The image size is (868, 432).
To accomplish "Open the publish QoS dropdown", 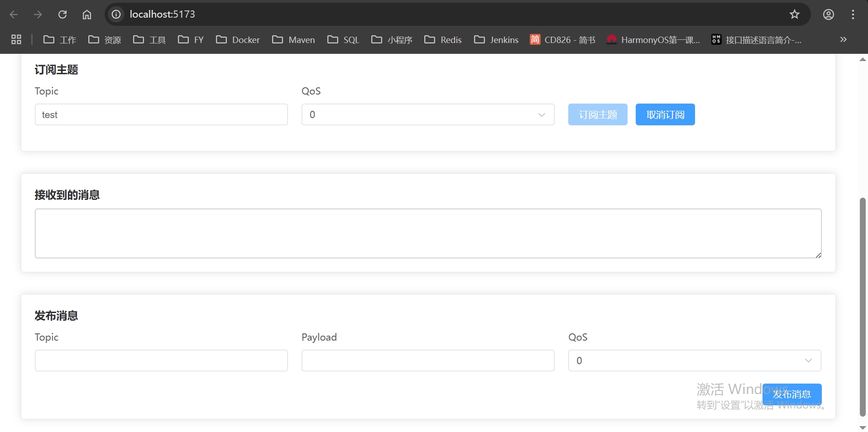I will pos(695,361).
